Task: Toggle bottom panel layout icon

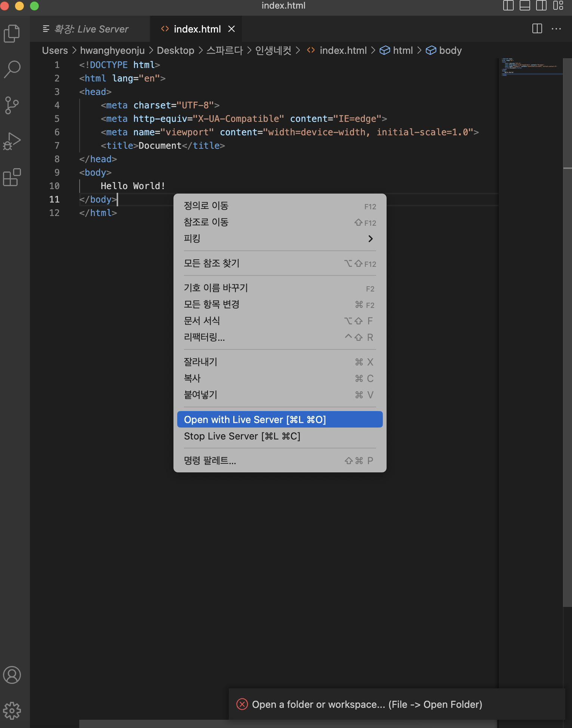Action: pos(525,6)
